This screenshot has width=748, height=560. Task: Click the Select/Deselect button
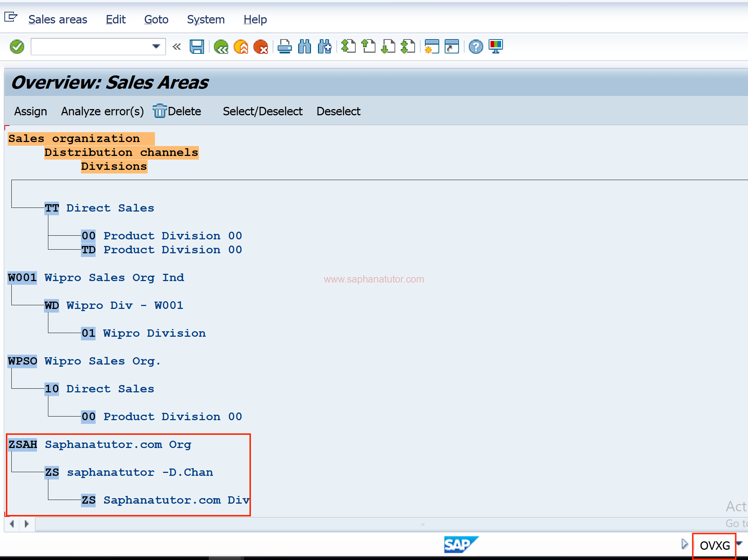tap(263, 111)
